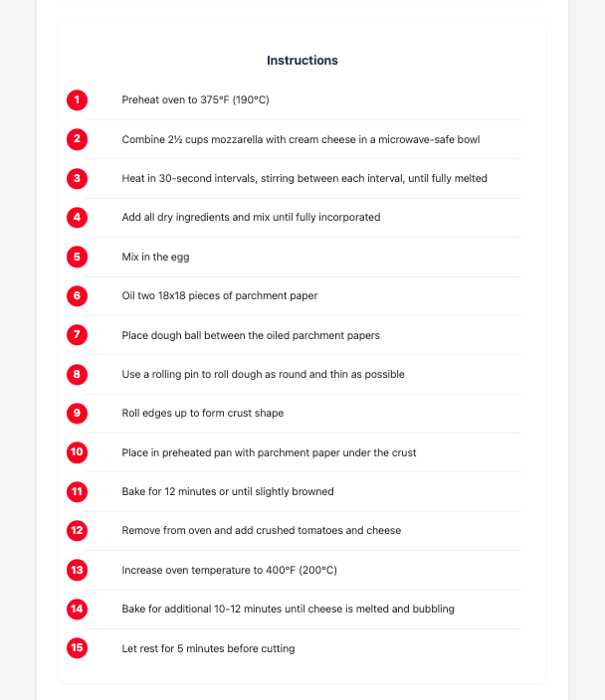Click "Add all dry ingredients" step text

251,218
